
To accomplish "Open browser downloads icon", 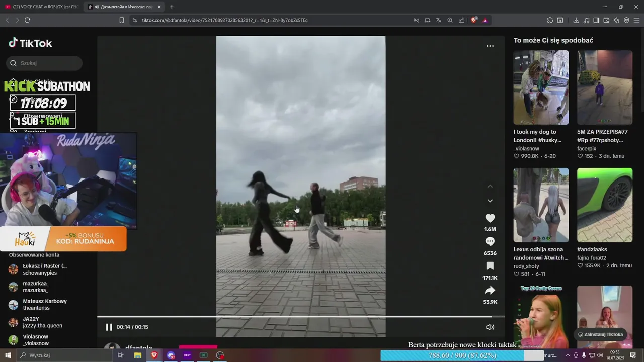I will point(576,20).
